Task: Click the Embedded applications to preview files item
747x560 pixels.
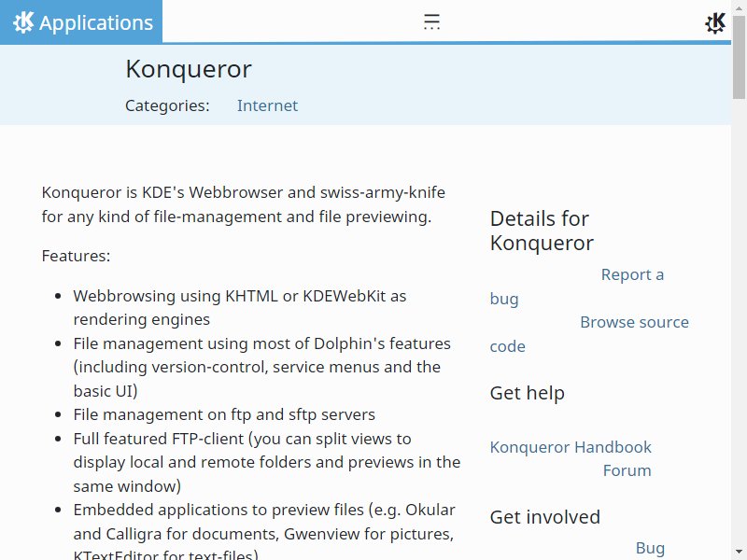Action: click(264, 533)
